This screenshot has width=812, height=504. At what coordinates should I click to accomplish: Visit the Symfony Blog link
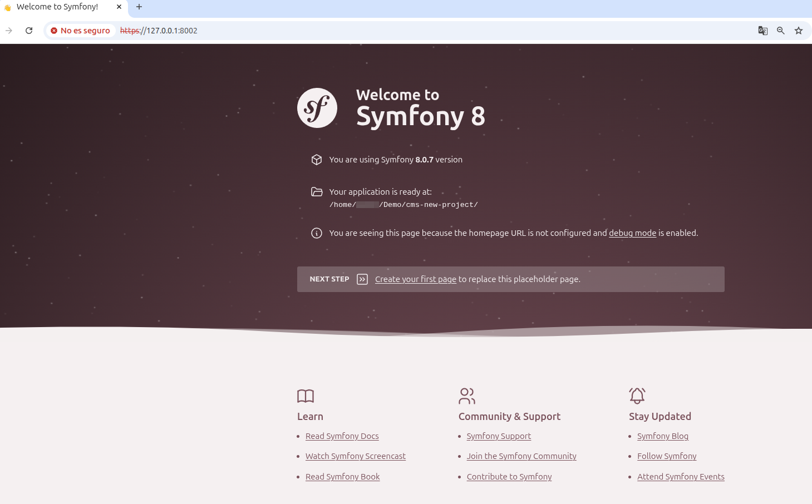662,436
